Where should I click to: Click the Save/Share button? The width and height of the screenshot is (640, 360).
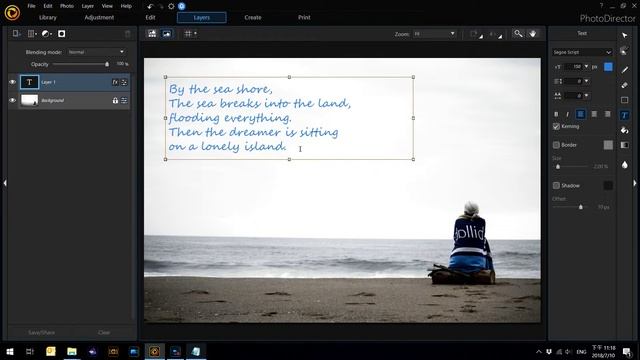click(42, 333)
